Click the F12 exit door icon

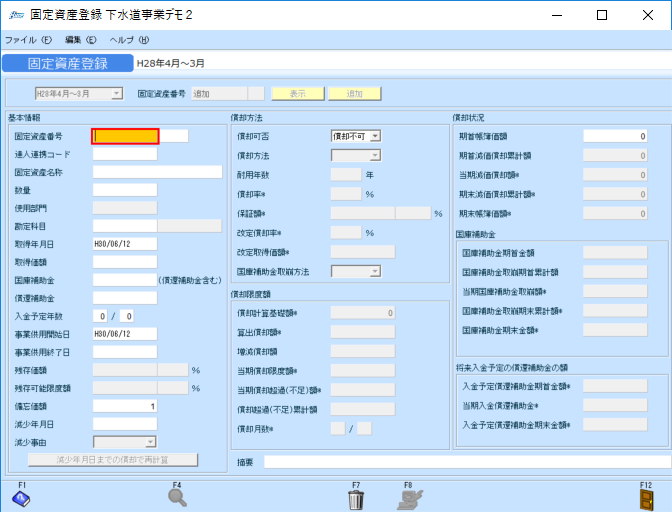coord(646,500)
